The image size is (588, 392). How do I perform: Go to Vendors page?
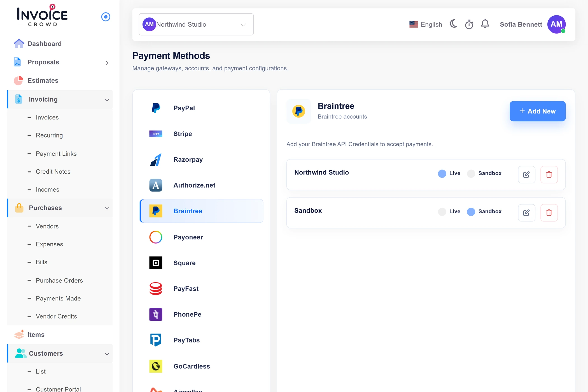[47, 226]
